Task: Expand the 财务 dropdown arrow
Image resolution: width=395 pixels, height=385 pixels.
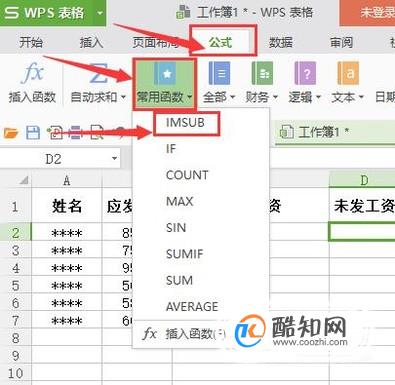Action: click(275, 97)
